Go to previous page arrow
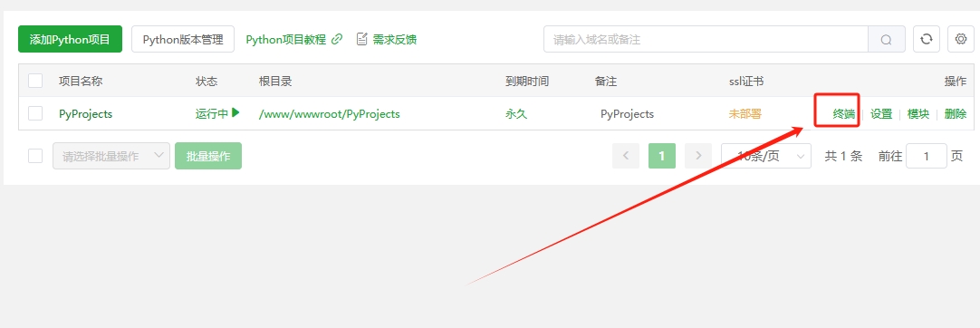The height and width of the screenshot is (328, 980). click(x=626, y=156)
